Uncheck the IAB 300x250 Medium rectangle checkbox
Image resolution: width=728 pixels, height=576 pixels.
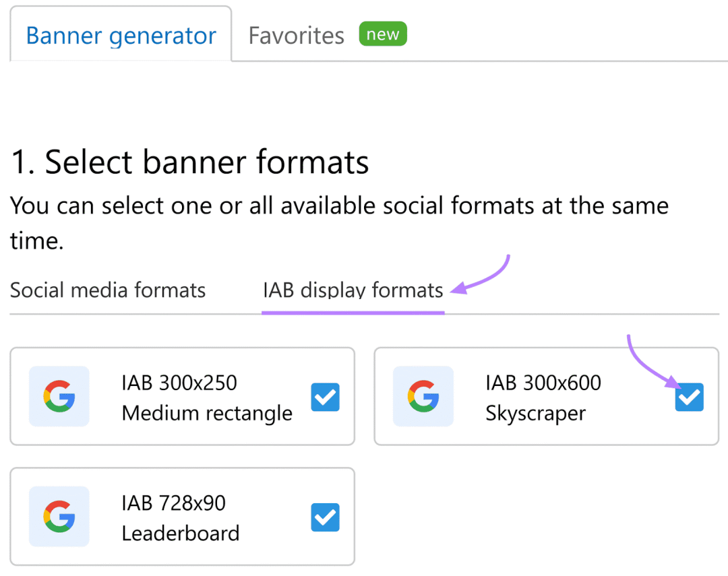325,397
